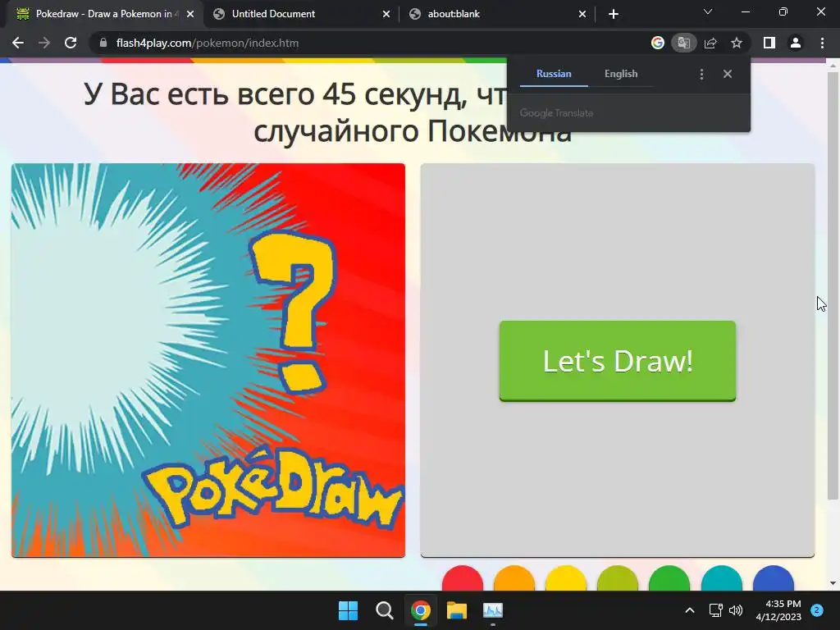Image resolution: width=840 pixels, height=630 pixels.
Task: Click scrollbar down arrow
Action: click(x=833, y=583)
